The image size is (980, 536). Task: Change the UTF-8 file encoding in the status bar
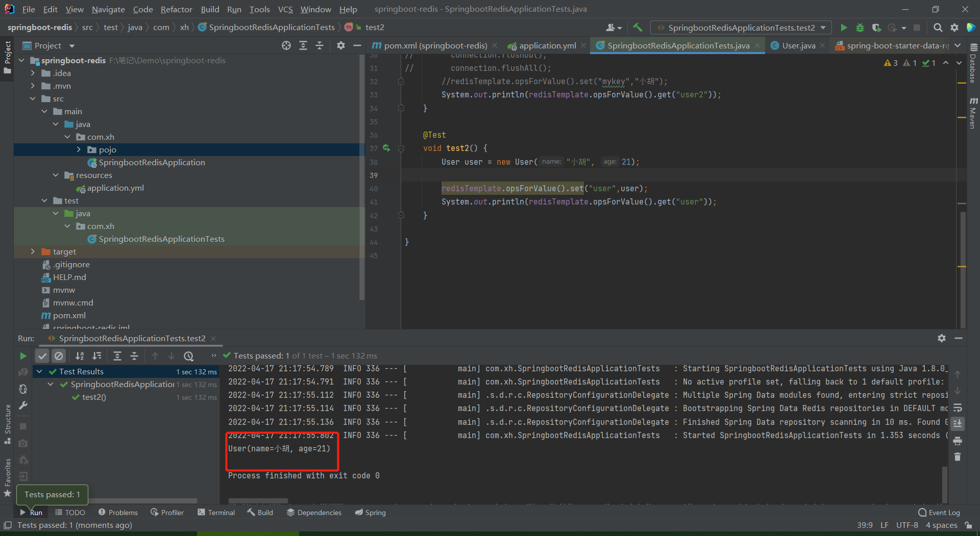(907, 525)
